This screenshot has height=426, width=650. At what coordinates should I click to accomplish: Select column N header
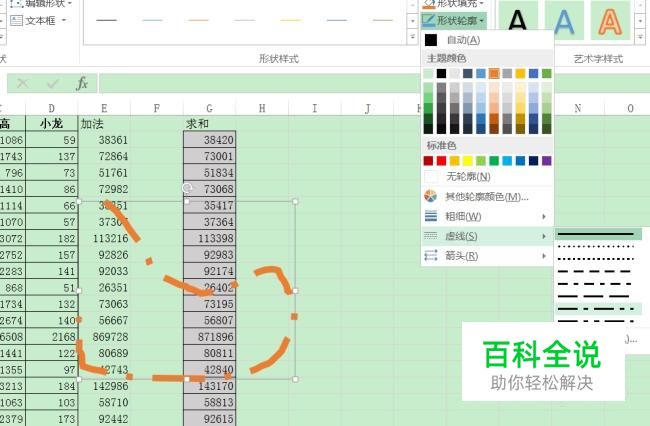tap(578, 108)
